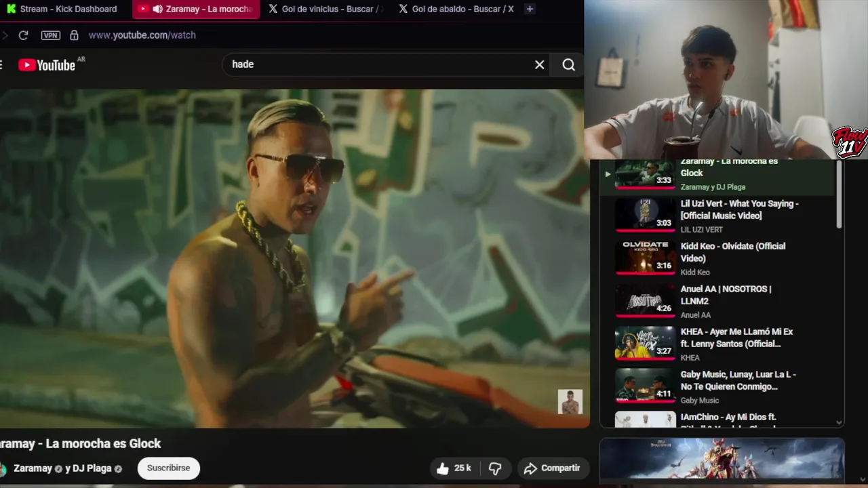The image size is (868, 488).
Task: Click channel text LIL UZI VERT
Action: [x=702, y=230]
